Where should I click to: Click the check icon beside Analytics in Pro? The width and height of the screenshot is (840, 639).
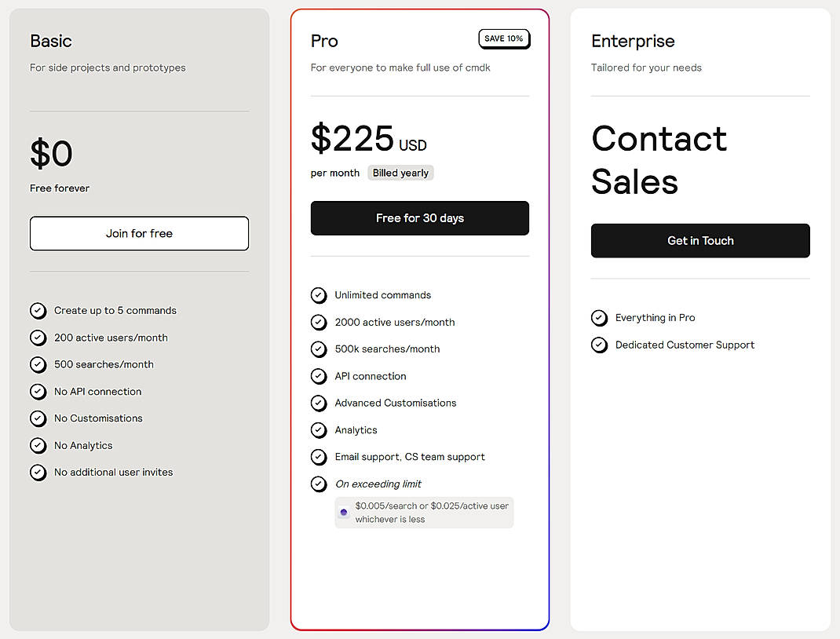tap(319, 430)
